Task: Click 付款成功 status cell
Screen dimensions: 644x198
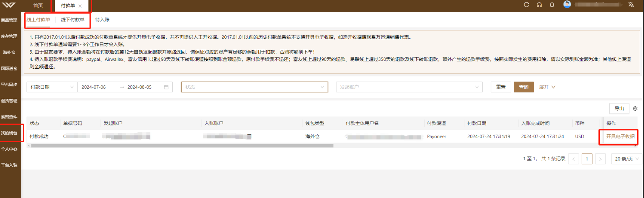Action: [39, 137]
